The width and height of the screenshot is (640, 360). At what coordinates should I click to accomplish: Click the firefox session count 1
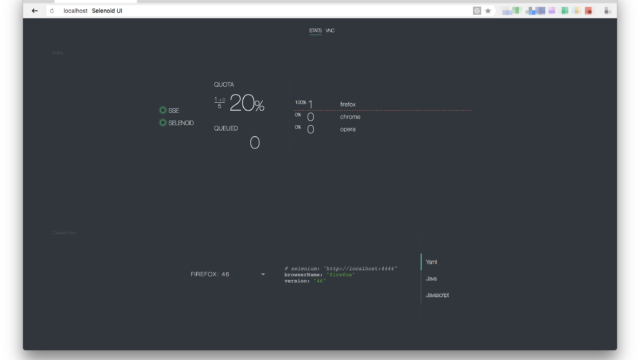click(311, 105)
